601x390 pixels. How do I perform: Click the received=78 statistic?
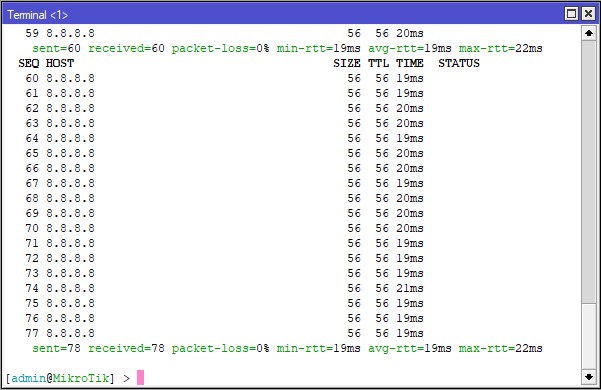(126, 348)
